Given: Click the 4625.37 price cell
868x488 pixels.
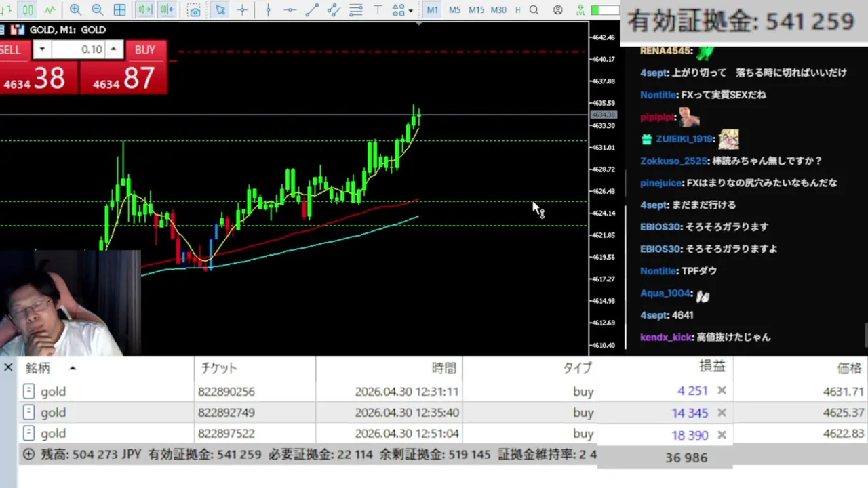Looking at the screenshot, I should click(844, 413).
